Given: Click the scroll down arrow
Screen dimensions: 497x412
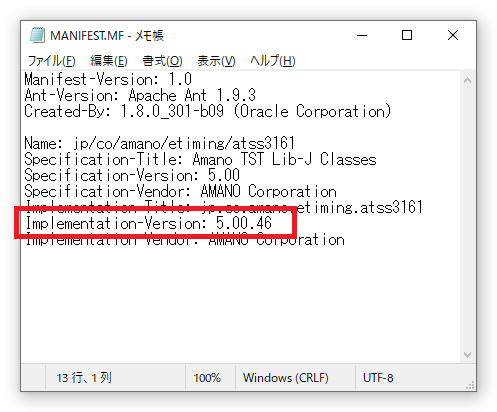Looking at the screenshot, I should (x=467, y=355).
